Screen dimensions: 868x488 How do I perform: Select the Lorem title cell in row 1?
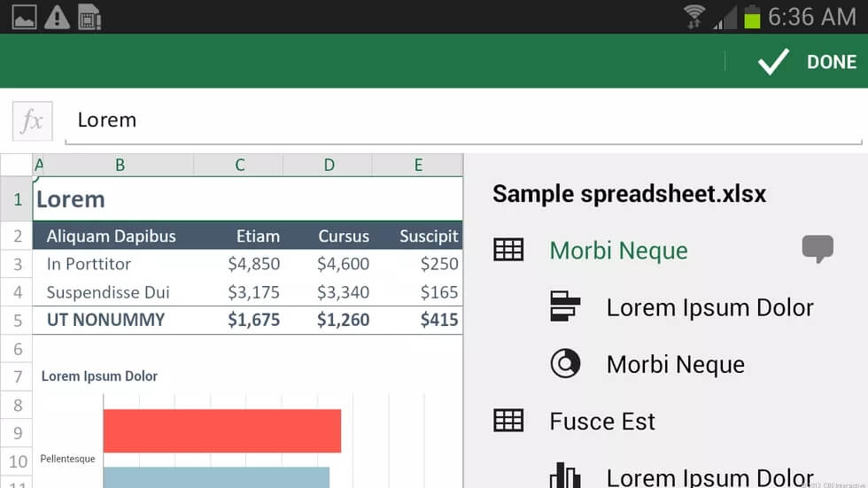point(248,199)
